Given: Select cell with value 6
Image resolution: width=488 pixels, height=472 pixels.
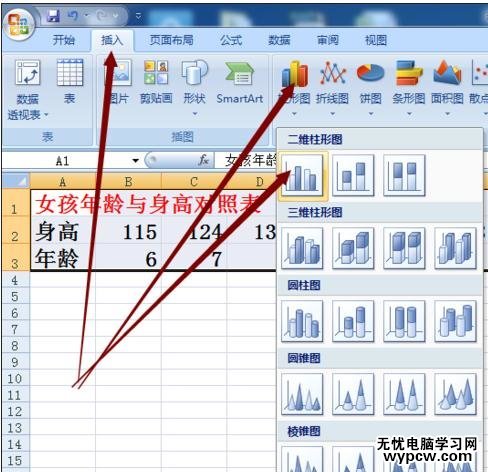Looking at the screenshot, I should [x=128, y=258].
